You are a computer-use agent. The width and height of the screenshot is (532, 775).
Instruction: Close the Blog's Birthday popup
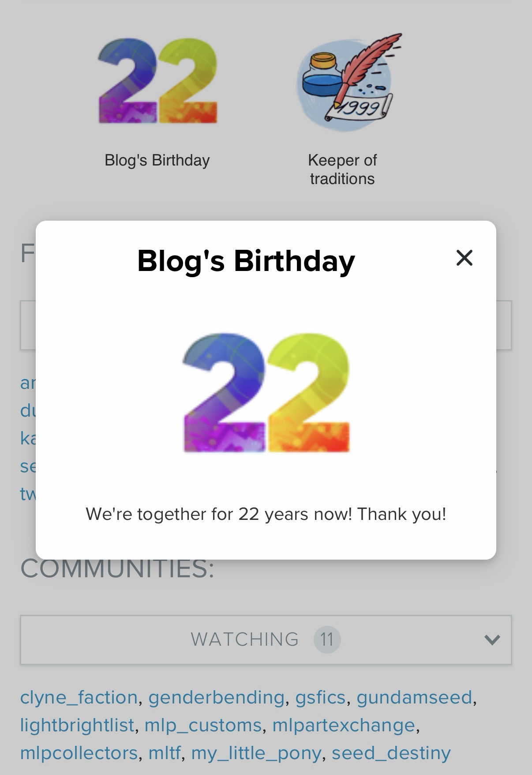point(464,258)
